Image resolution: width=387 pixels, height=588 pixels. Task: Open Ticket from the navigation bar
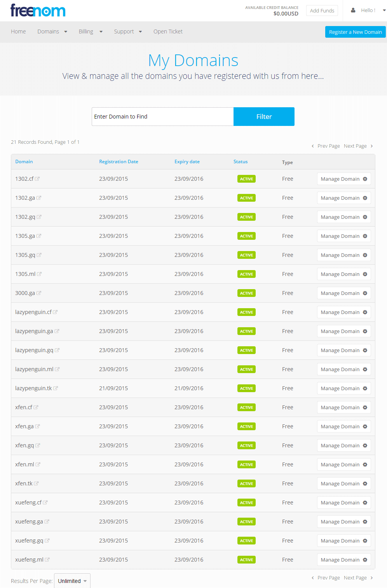point(168,31)
